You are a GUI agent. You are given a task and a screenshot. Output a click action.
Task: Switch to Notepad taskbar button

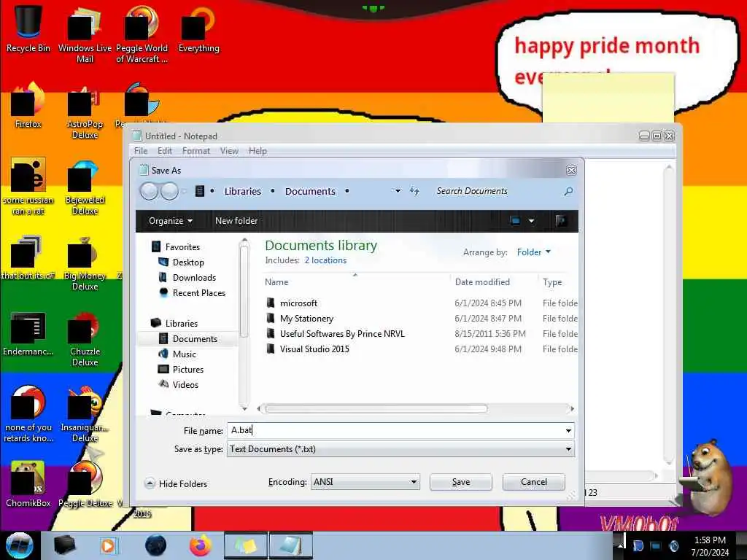click(x=291, y=545)
